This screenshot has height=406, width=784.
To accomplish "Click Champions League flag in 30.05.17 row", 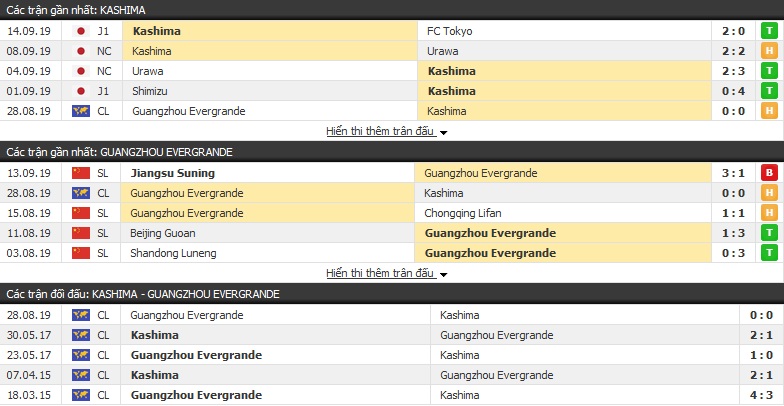I will click(x=80, y=335).
